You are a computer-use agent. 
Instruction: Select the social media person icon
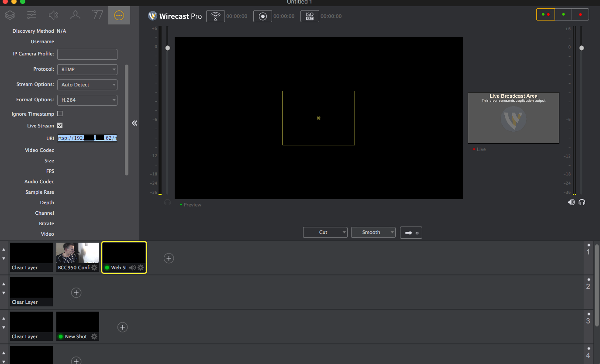75,14
